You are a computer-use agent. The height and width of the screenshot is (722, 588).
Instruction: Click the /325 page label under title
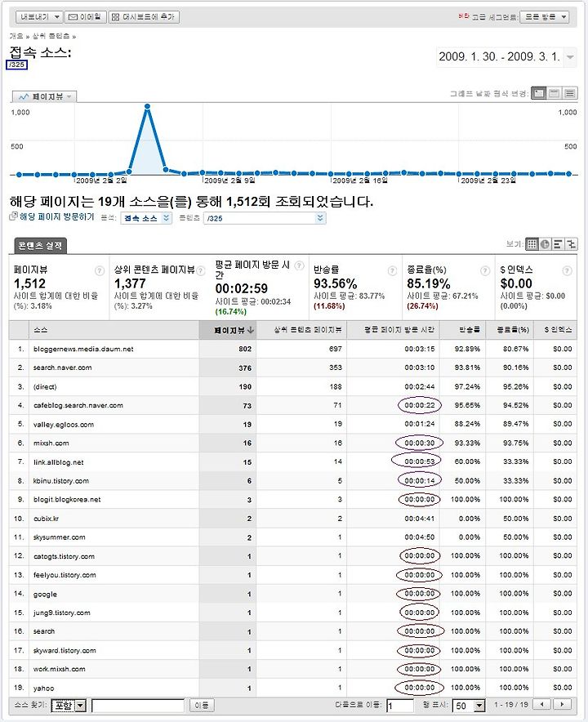click(16, 65)
